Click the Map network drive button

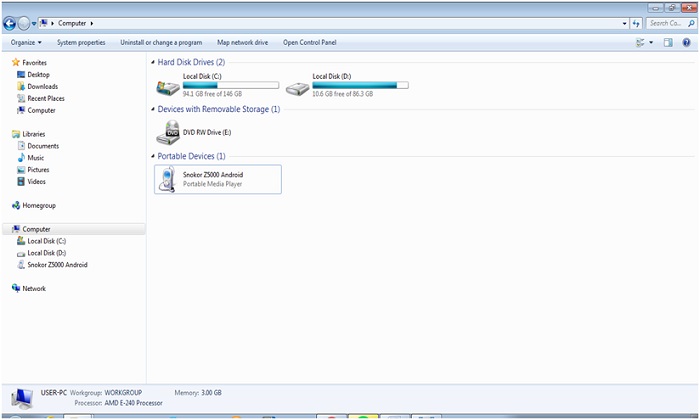click(242, 43)
